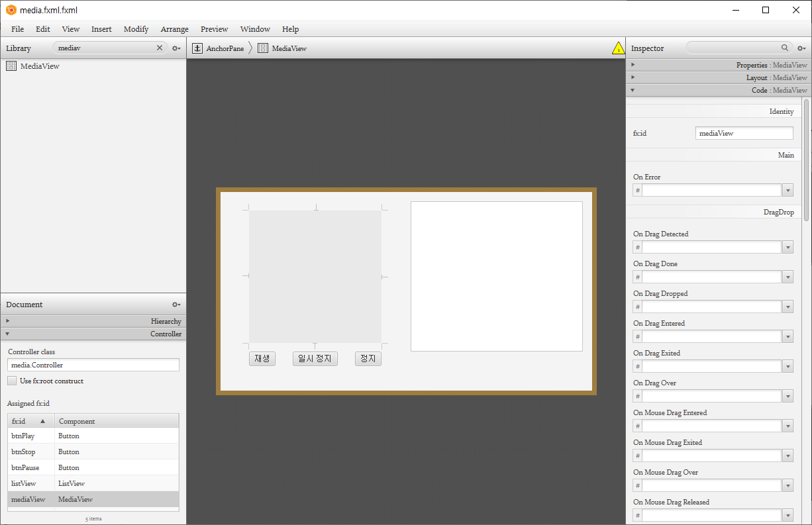Open the Insert menu
Screen dimensions: 812x525
(101, 29)
